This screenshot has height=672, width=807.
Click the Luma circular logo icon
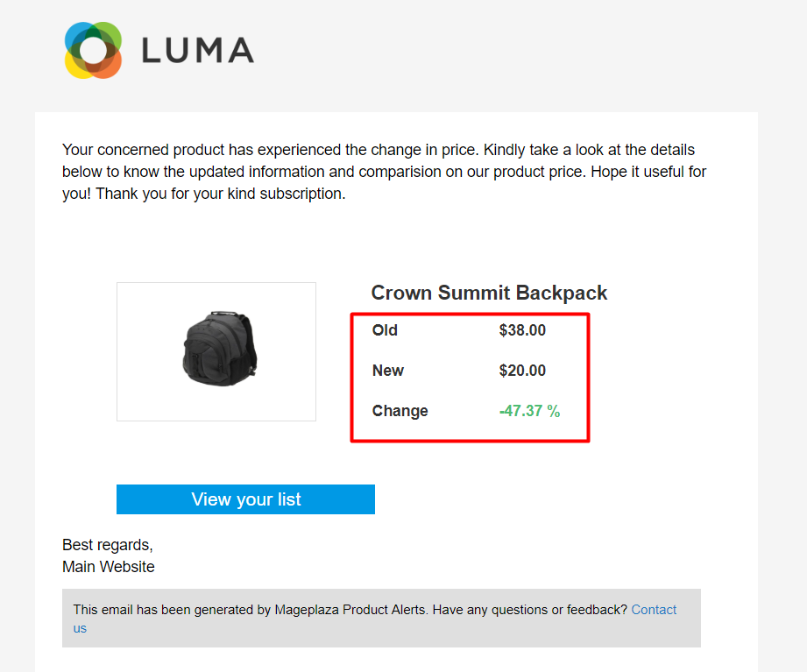click(92, 50)
